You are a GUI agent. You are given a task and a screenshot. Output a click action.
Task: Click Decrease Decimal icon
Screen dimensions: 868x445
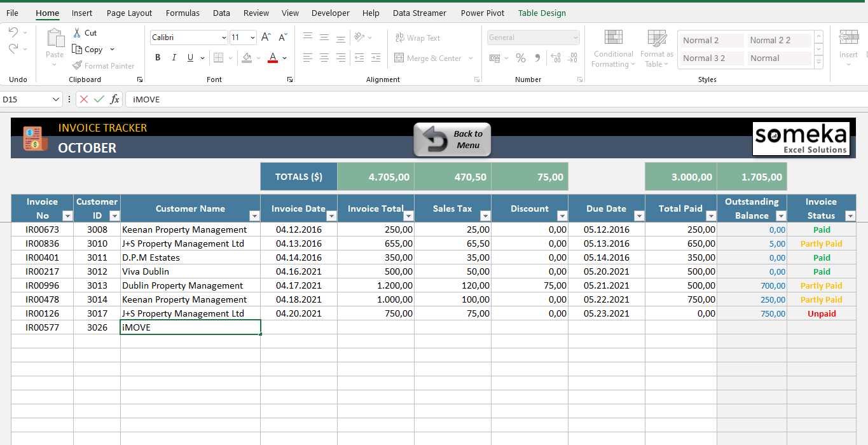pos(571,58)
